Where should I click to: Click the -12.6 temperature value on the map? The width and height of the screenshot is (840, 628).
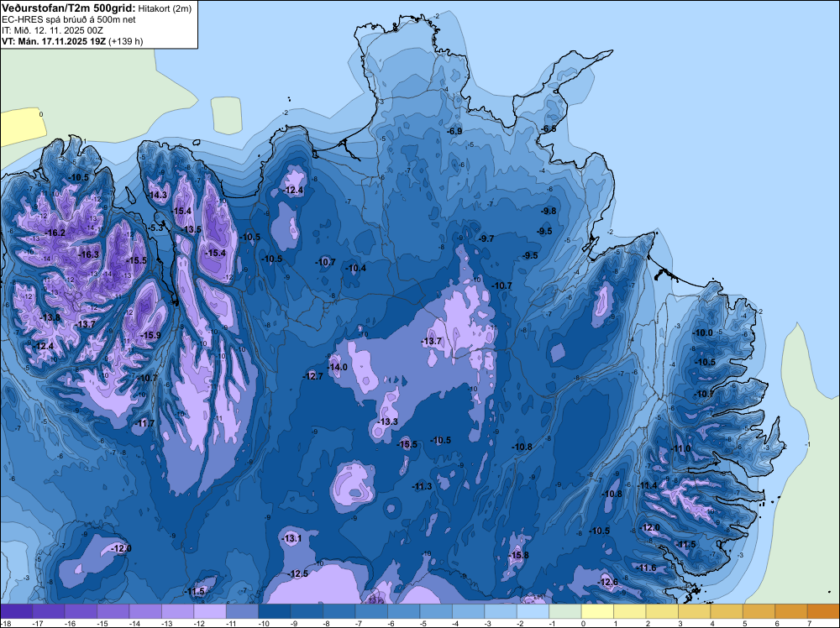point(608,583)
